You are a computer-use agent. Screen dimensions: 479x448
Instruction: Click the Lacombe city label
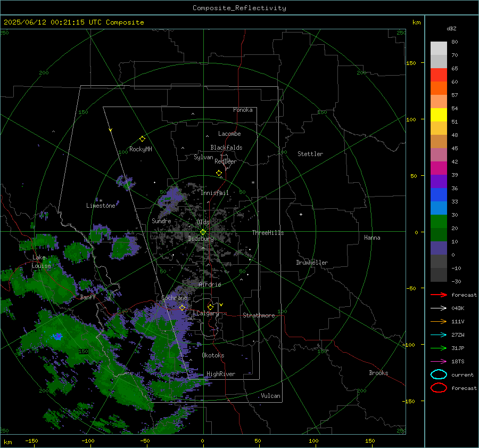pos(229,134)
